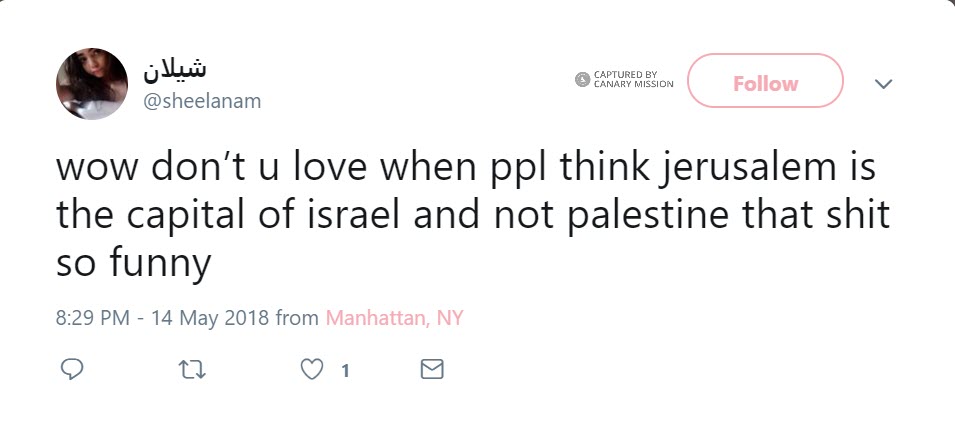
Task: Click the reply speech bubble icon
Action: tap(71, 370)
